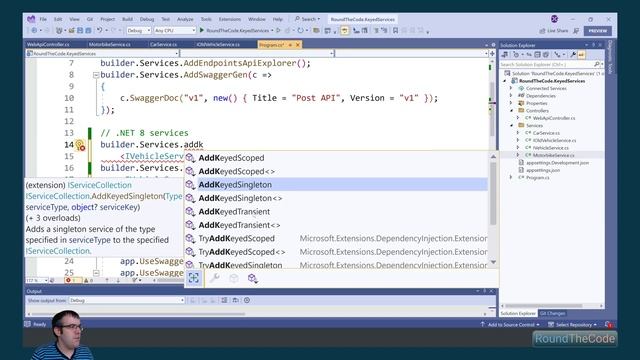Click the lightbulb quick actions icon on line 14

click(80, 144)
